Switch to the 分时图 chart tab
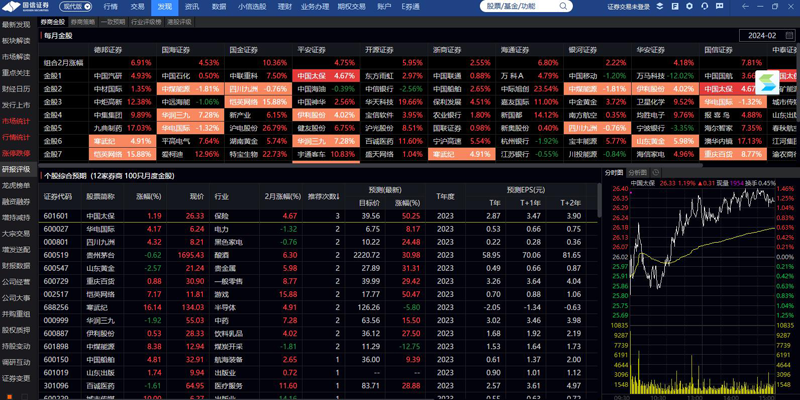 pos(614,172)
